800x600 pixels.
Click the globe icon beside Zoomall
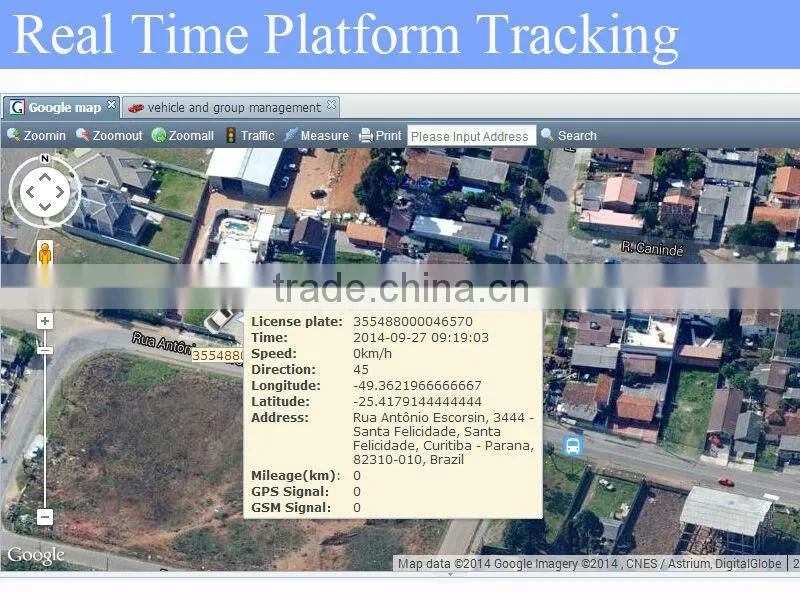point(159,135)
